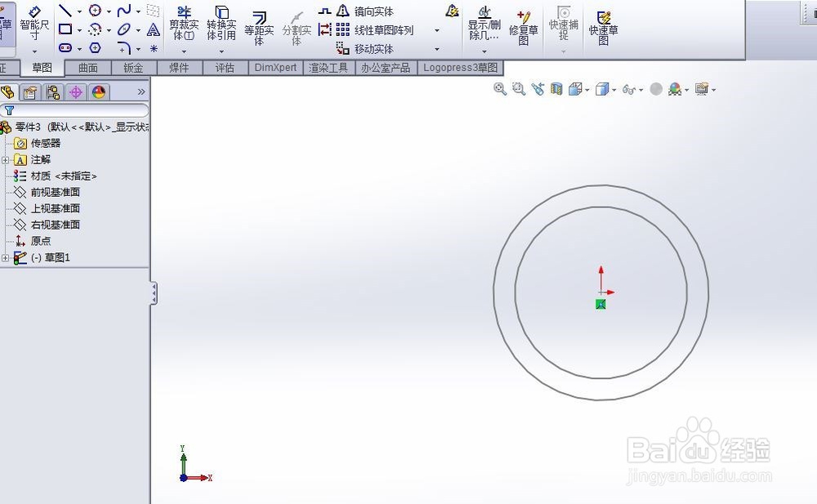Open the DisplayManager color-ball tab

[x=99, y=93]
